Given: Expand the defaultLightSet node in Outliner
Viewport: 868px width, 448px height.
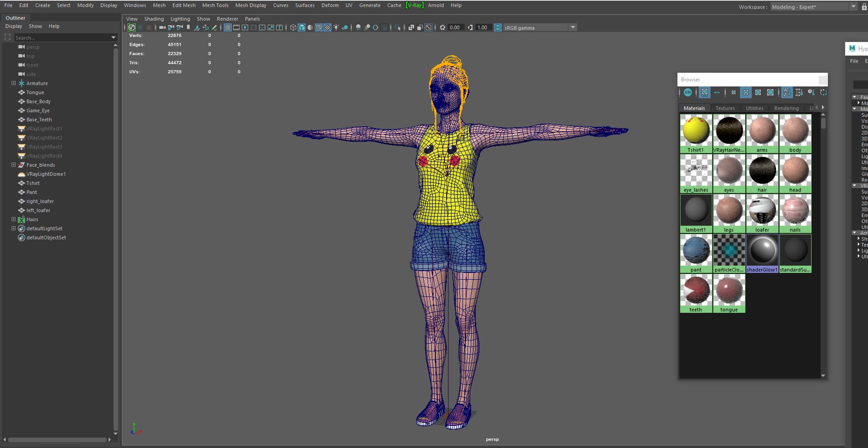Looking at the screenshot, I should (14, 229).
